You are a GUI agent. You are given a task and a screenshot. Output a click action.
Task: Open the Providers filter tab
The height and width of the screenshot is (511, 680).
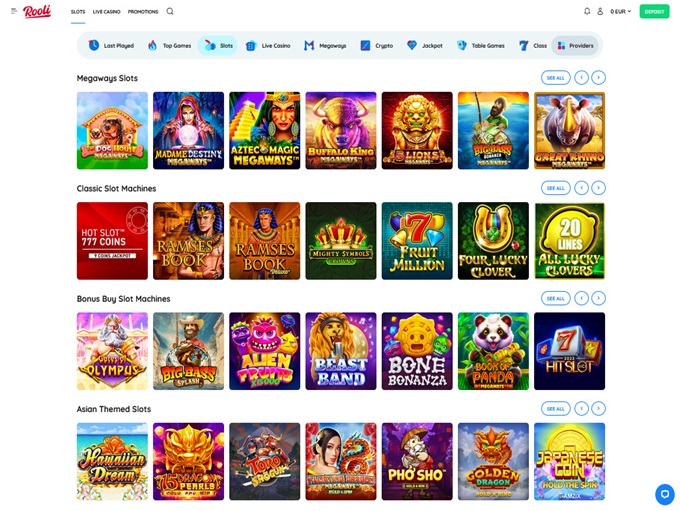pos(575,46)
